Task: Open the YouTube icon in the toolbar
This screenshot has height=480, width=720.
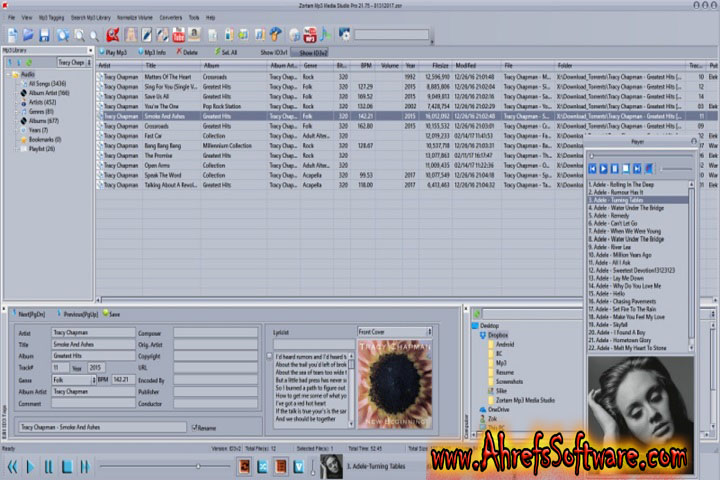Action: coord(179,35)
